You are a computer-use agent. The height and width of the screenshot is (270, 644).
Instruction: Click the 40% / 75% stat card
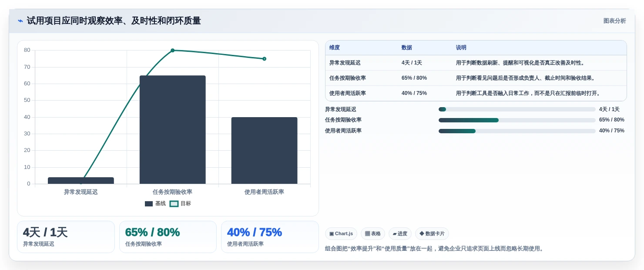point(270,237)
